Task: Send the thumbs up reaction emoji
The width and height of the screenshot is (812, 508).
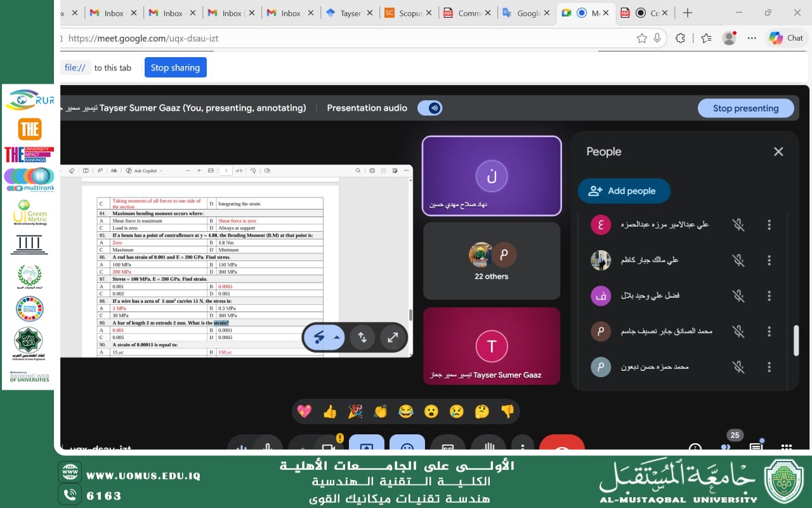Action: pos(330,411)
